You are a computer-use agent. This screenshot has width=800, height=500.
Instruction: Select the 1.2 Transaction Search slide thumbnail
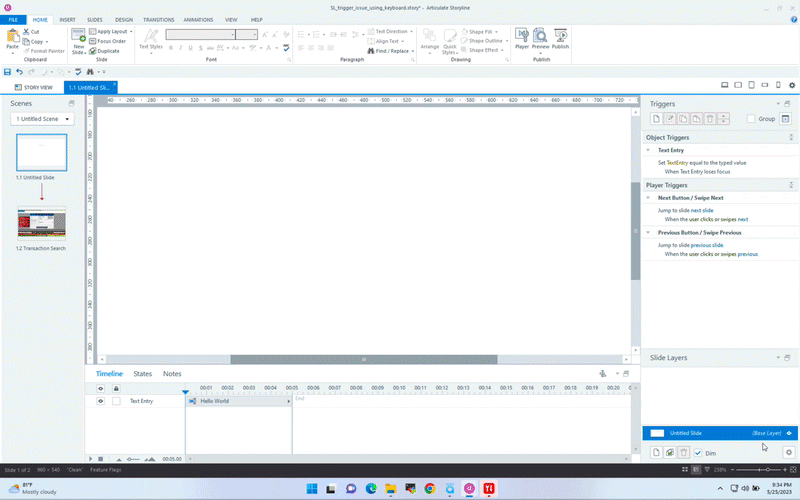pos(41,224)
